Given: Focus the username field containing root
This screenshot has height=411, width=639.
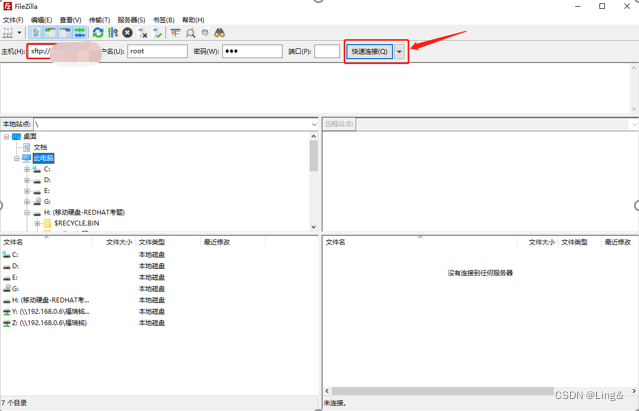Looking at the screenshot, I should click(157, 51).
